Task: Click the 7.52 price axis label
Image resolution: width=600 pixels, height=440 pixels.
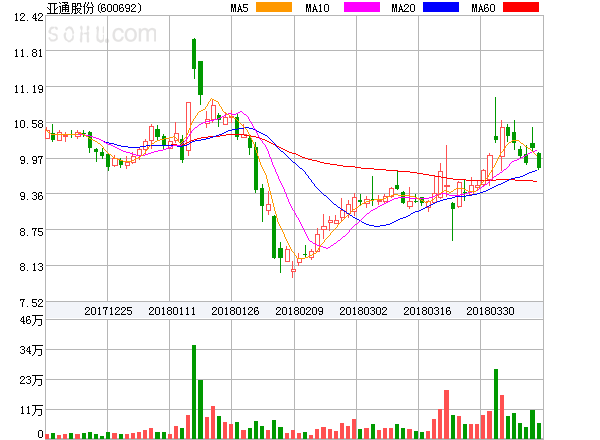Action: pyautogui.click(x=31, y=303)
